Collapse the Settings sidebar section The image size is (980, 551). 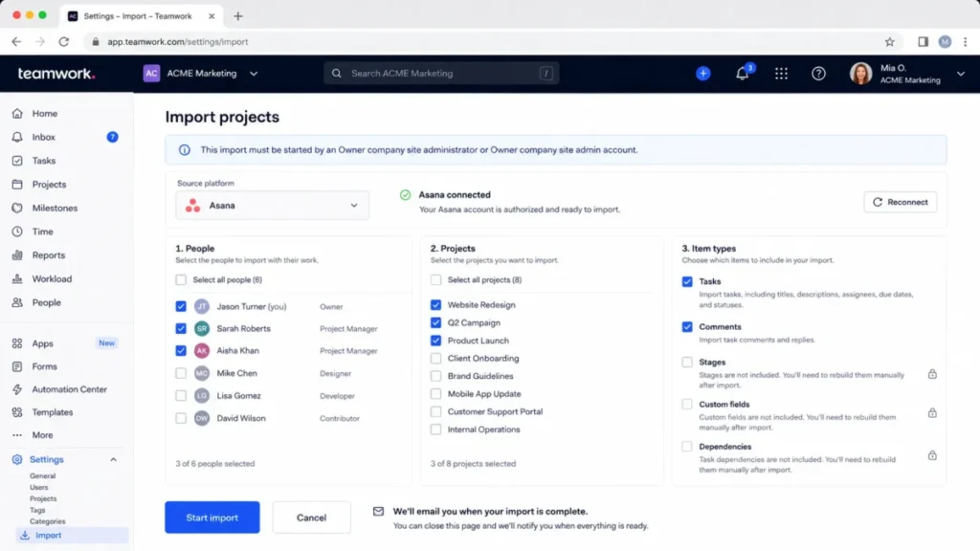coord(113,460)
